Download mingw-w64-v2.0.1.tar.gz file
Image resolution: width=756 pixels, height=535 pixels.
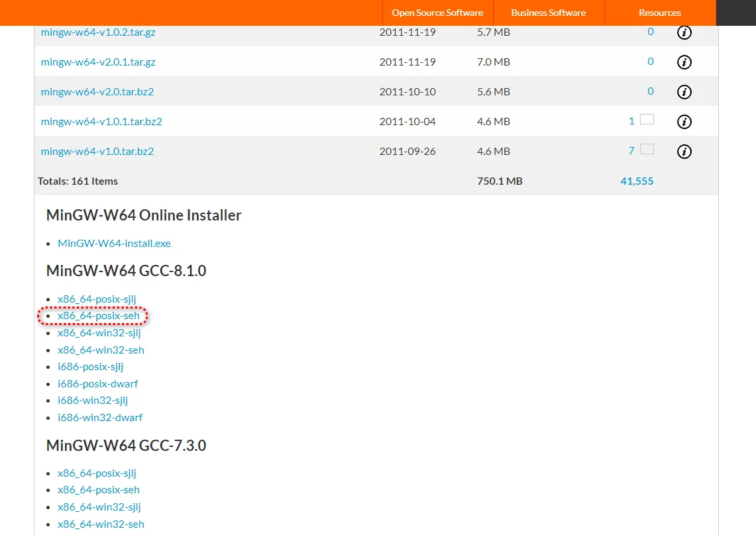pyautogui.click(x=98, y=62)
